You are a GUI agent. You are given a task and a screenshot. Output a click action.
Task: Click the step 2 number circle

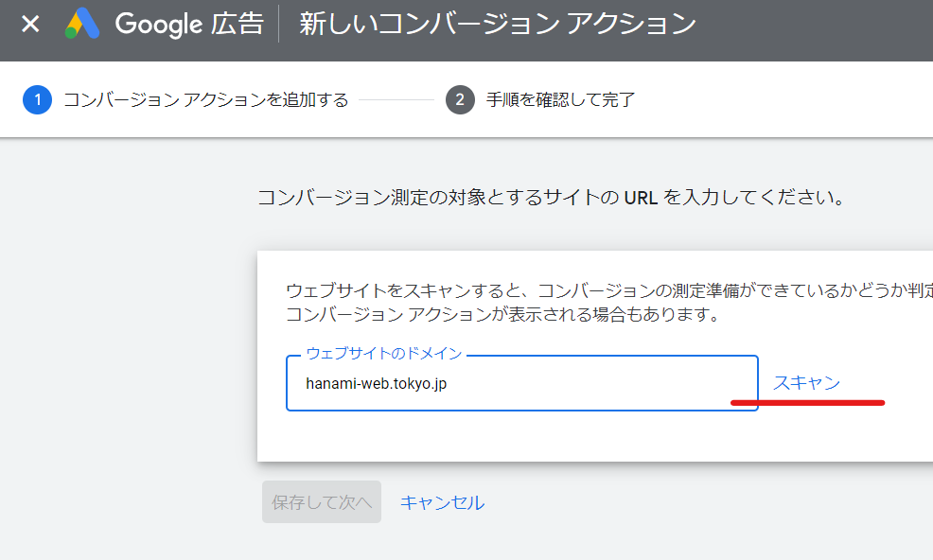click(x=460, y=99)
